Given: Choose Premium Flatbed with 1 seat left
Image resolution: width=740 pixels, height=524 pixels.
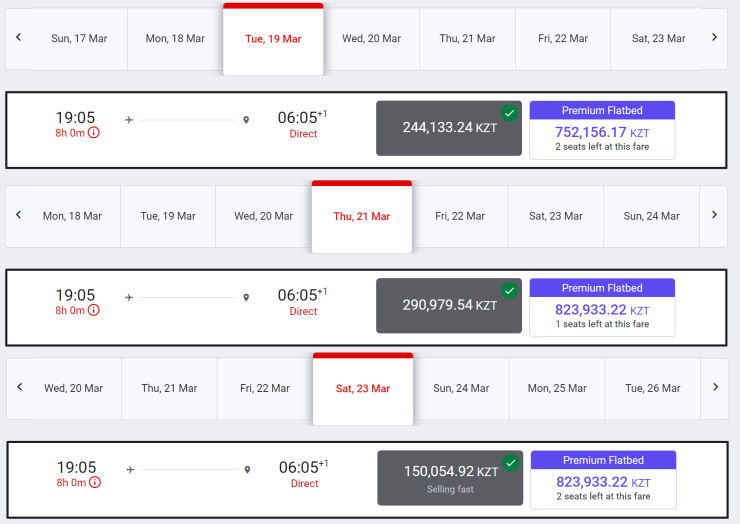Looking at the screenshot, I should point(602,306).
